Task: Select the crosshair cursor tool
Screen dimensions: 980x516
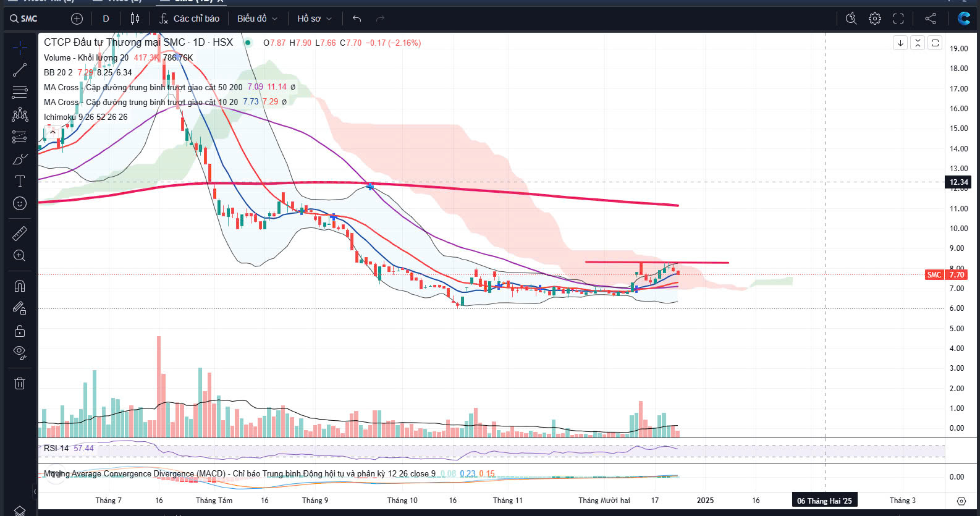Action: pos(20,47)
